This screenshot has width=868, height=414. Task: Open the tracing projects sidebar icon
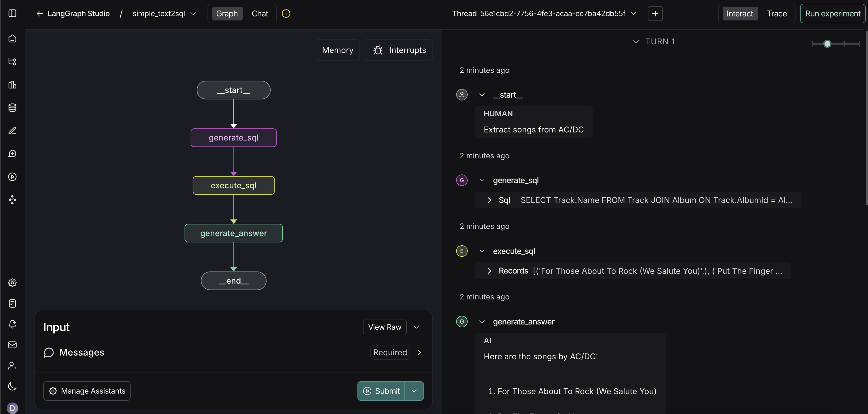pos(12,61)
